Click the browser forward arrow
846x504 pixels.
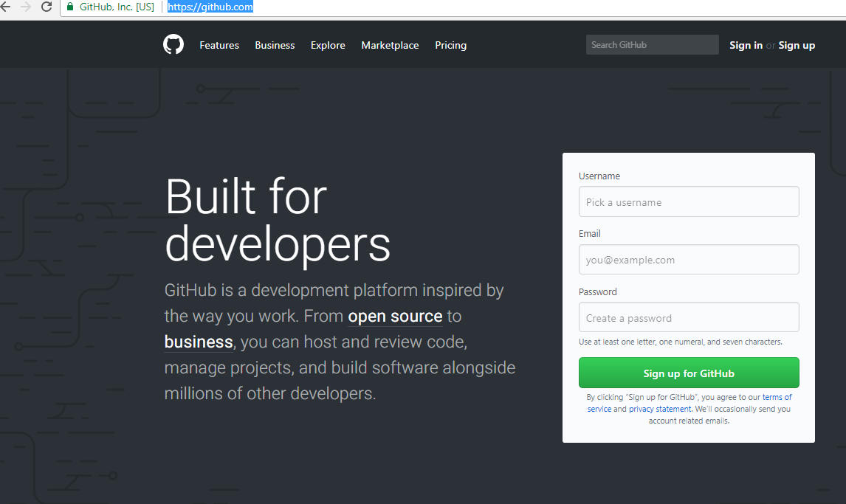(x=25, y=7)
